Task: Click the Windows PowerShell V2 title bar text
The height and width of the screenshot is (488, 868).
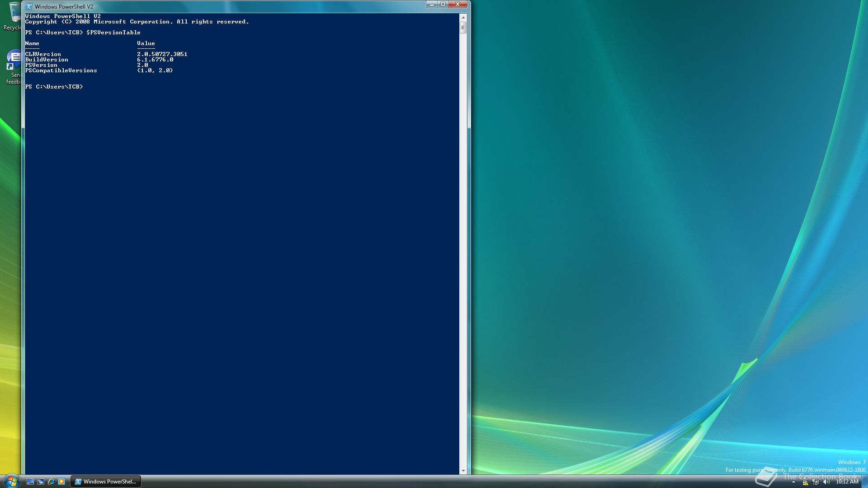Action: pos(64,7)
